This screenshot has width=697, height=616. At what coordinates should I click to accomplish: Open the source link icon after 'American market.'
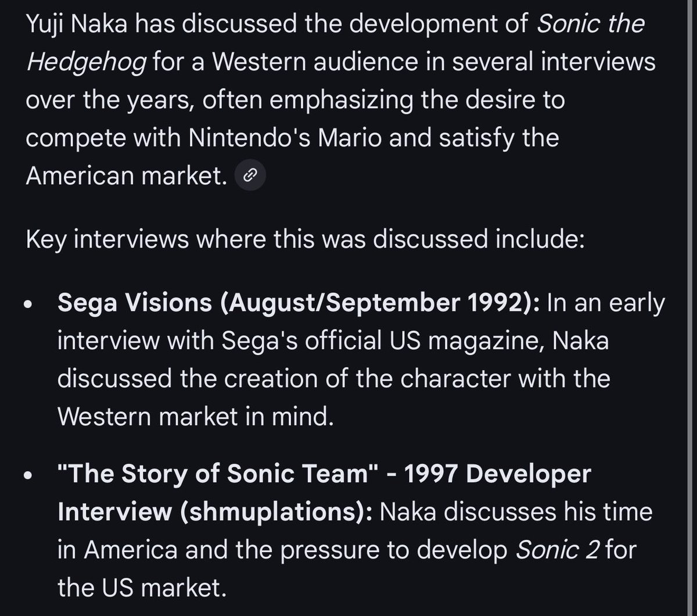250,174
